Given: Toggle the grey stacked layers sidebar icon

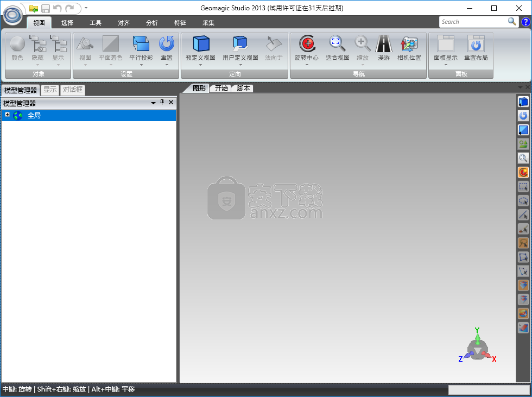Looking at the screenshot, I should click(x=523, y=300).
